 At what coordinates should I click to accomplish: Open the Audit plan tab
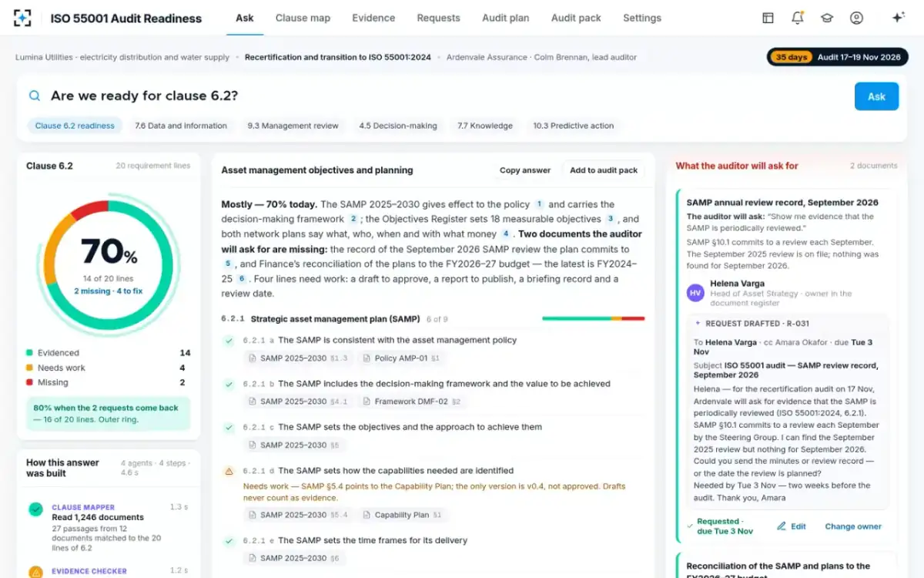(505, 18)
